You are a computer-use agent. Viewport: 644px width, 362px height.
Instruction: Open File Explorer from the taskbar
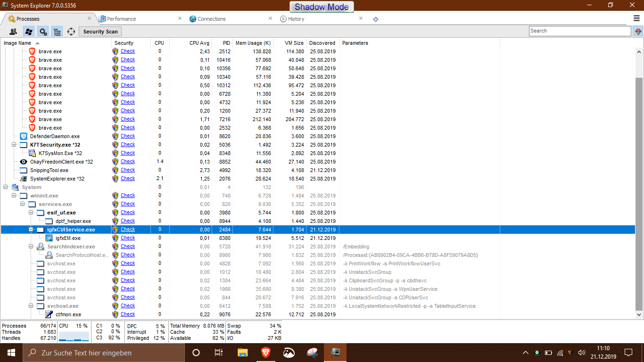pos(242,353)
